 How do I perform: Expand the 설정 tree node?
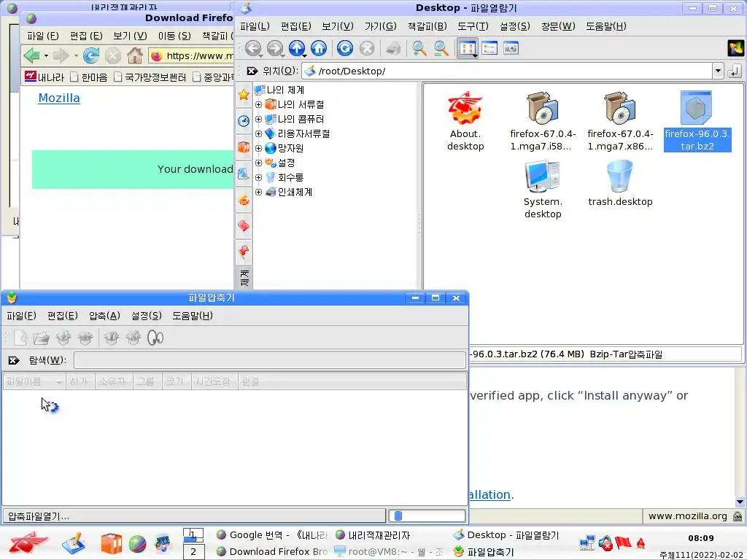point(259,163)
